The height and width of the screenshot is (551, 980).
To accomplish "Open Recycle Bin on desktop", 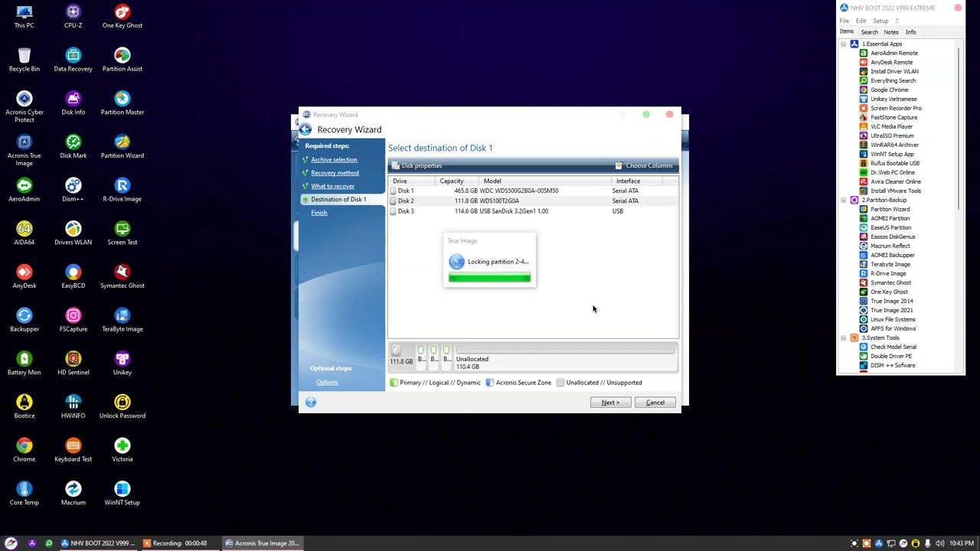I will (x=24, y=60).
